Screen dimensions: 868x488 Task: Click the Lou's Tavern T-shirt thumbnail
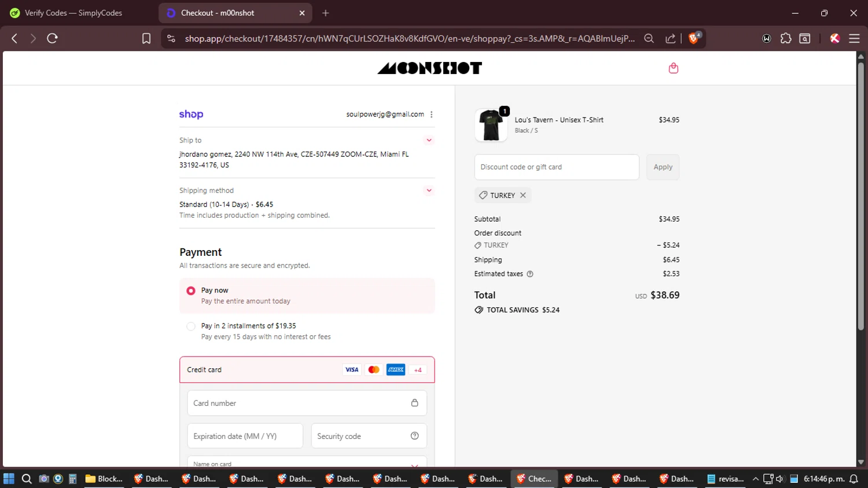click(x=491, y=125)
